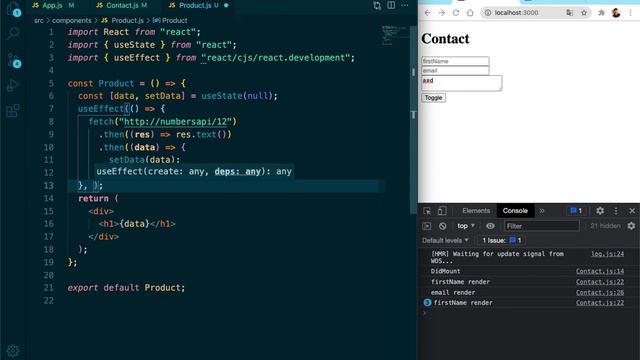Click the textarea containing asd

pyautogui.click(x=462, y=83)
